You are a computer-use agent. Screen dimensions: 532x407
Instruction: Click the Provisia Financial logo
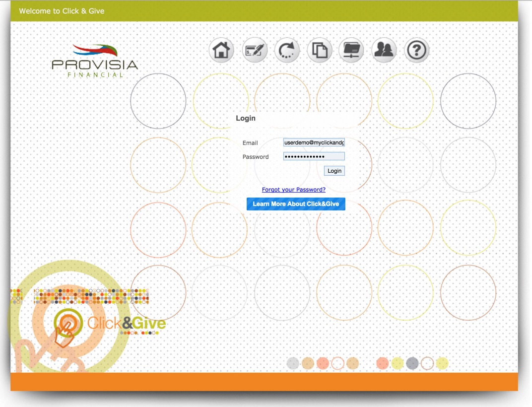tap(95, 61)
